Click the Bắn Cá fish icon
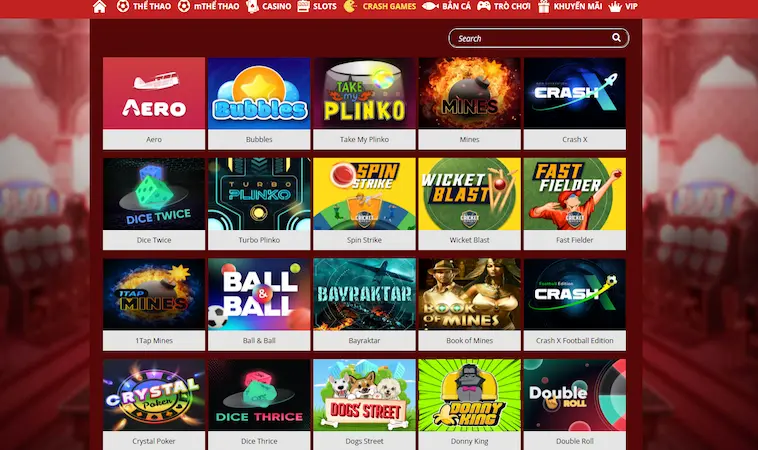 430,6
